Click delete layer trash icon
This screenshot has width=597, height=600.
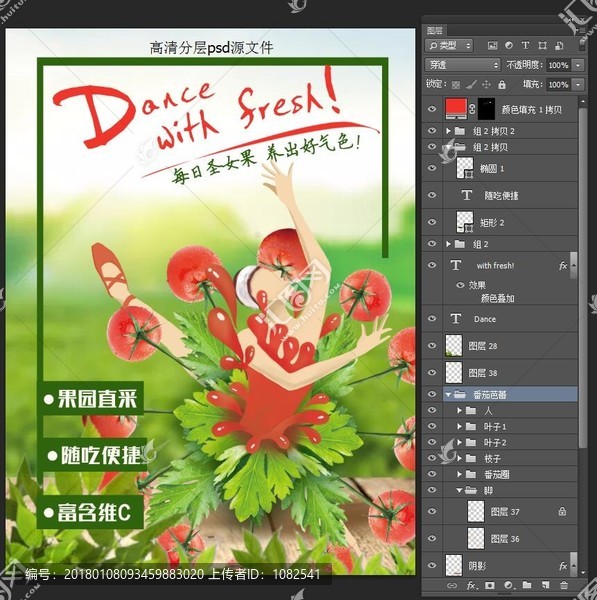(564, 585)
